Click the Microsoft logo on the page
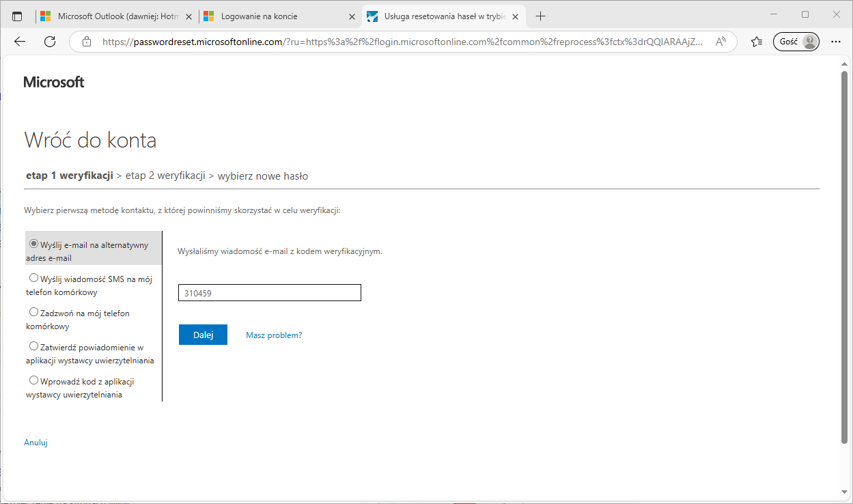Viewport: 853px width, 504px height. point(54,82)
